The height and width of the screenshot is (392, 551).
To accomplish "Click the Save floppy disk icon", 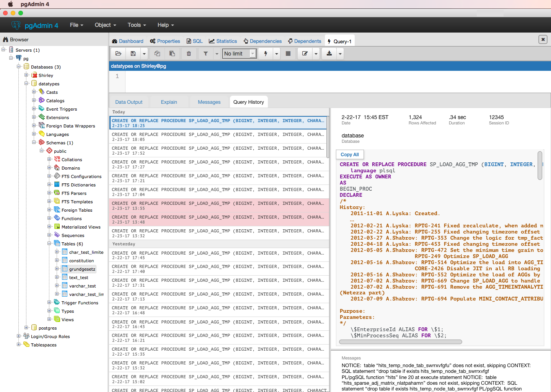I will tap(133, 54).
